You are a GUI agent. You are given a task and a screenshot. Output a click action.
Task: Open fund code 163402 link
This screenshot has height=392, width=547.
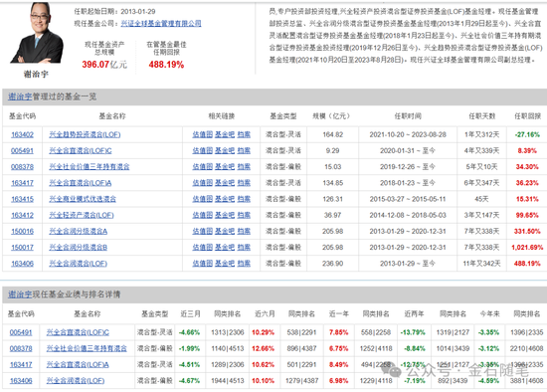point(22,134)
